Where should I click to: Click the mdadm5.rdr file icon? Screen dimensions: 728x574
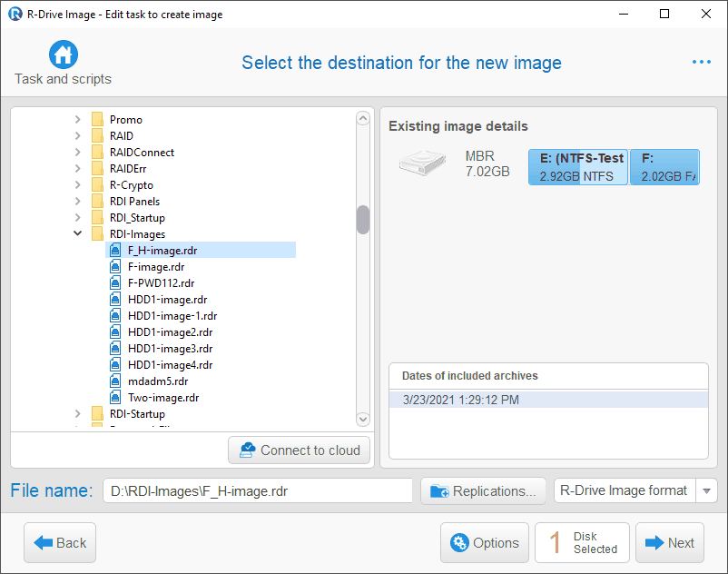tap(115, 381)
